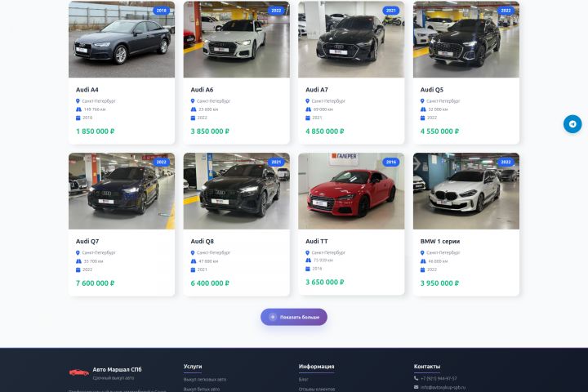
Task: Click the floating Telegram chat icon
Action: pyautogui.click(x=572, y=124)
